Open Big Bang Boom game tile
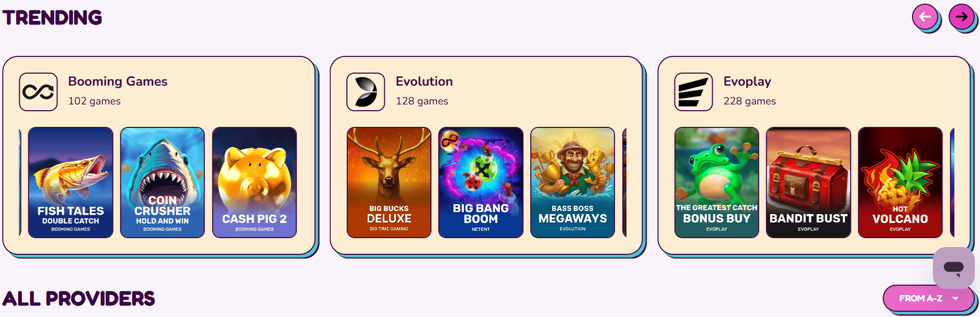Viewport: 980px width, 317px height. [x=481, y=182]
